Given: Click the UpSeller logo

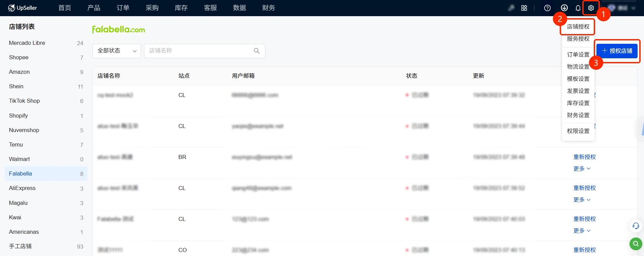Looking at the screenshot, I should (x=22, y=8).
